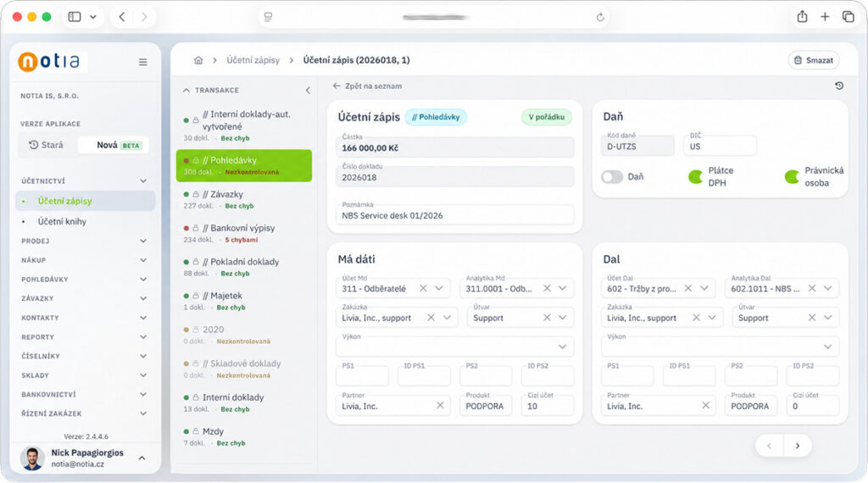
Task: Clear the Má dáti Zakázka Livia, Inc., support value
Action: pyautogui.click(x=431, y=318)
